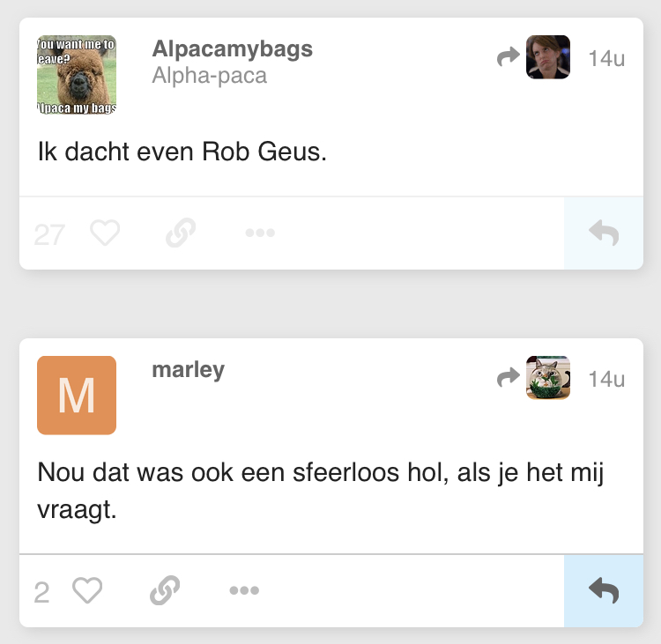Open marley's orange M avatar

point(77,396)
